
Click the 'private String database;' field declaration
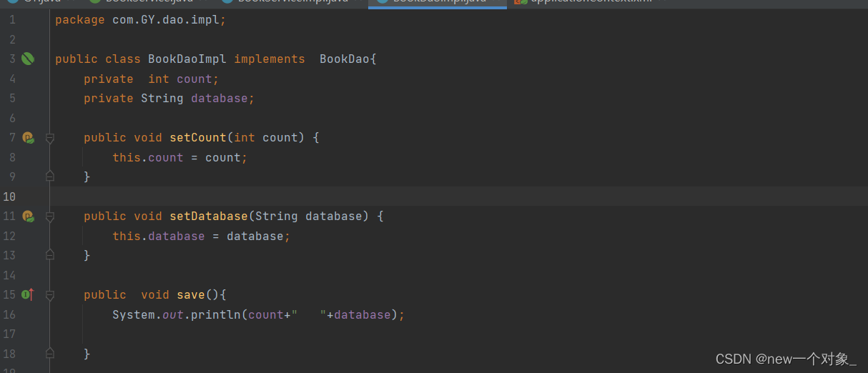pyautogui.click(x=169, y=98)
